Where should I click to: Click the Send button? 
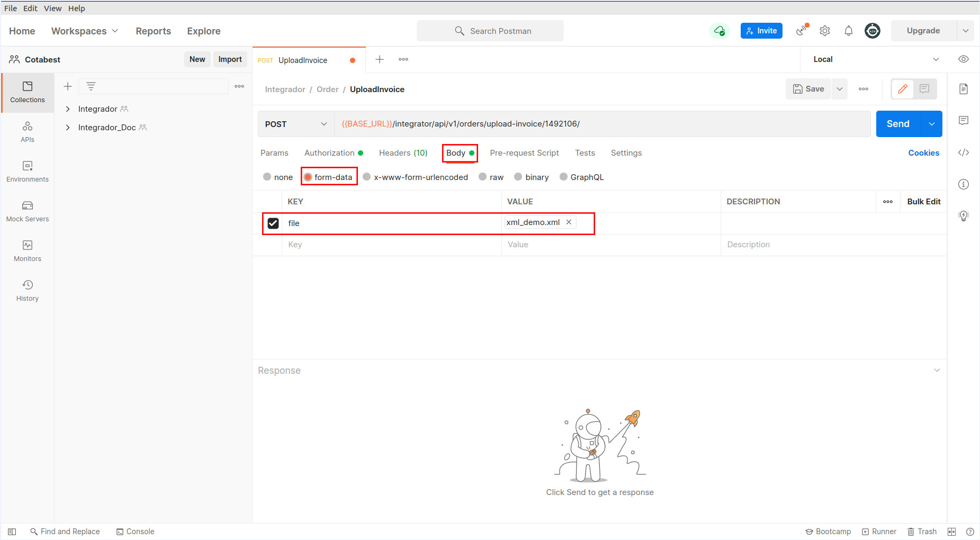pyautogui.click(x=898, y=124)
